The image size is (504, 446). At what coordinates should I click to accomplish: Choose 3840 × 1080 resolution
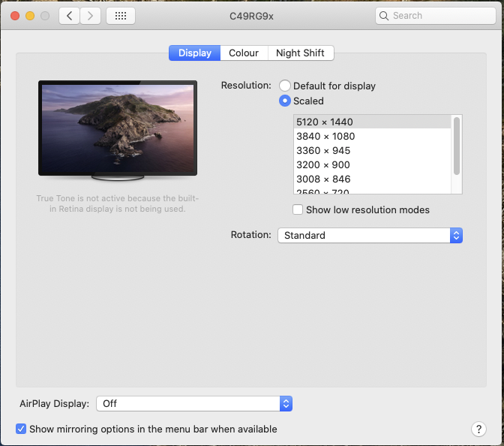tap(372, 136)
